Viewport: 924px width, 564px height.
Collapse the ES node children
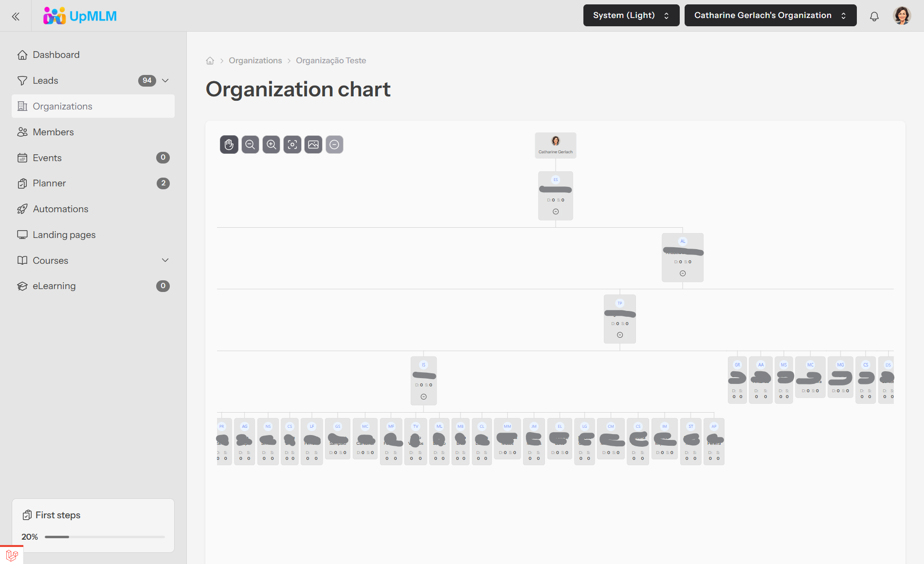pyautogui.click(x=556, y=212)
